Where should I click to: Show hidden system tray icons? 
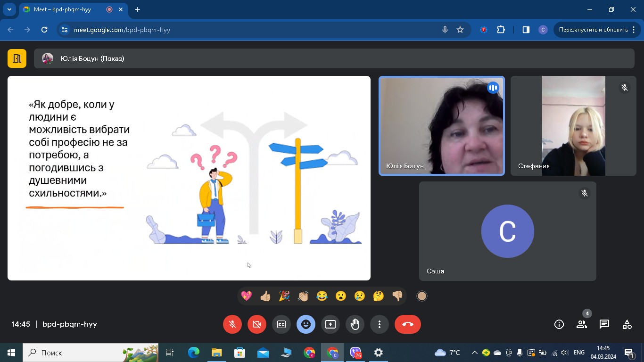pyautogui.click(x=474, y=353)
